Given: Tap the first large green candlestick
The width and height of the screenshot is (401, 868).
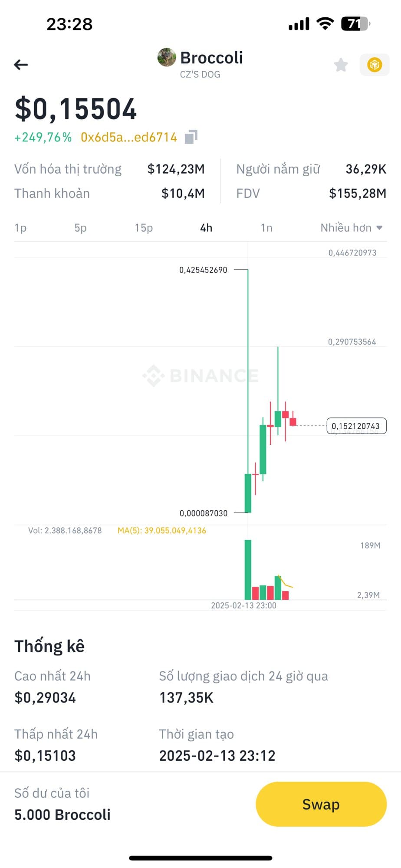Looking at the screenshot, I should click(248, 493).
